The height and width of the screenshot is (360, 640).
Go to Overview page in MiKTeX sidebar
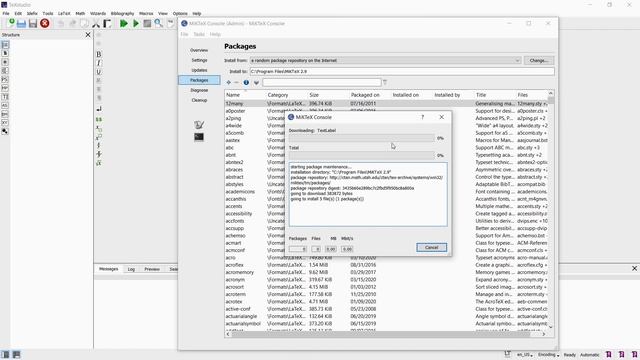tap(199, 50)
